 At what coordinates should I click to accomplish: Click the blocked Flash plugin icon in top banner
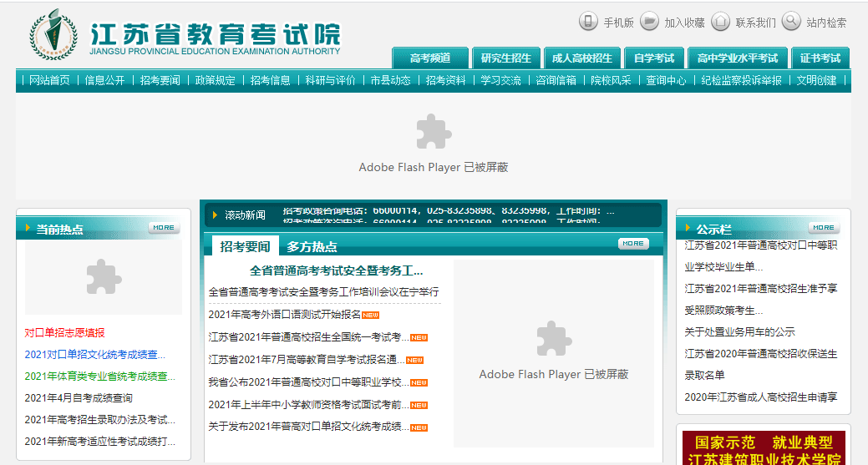coord(434,132)
